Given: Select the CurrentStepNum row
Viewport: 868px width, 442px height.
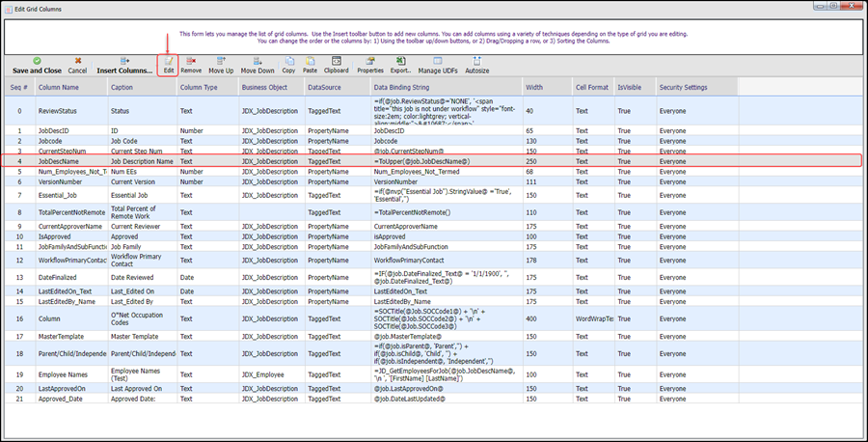Looking at the screenshot, I should pos(433,151).
